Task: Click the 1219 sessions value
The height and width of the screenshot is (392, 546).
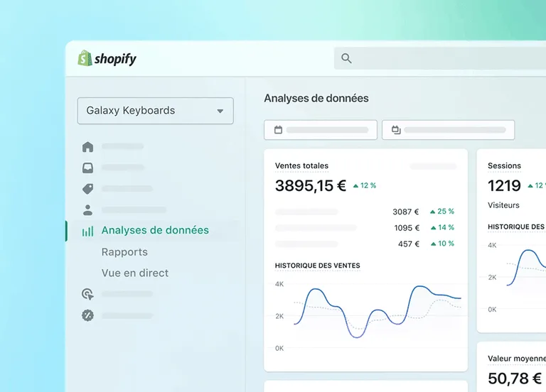Action: pyautogui.click(x=504, y=185)
